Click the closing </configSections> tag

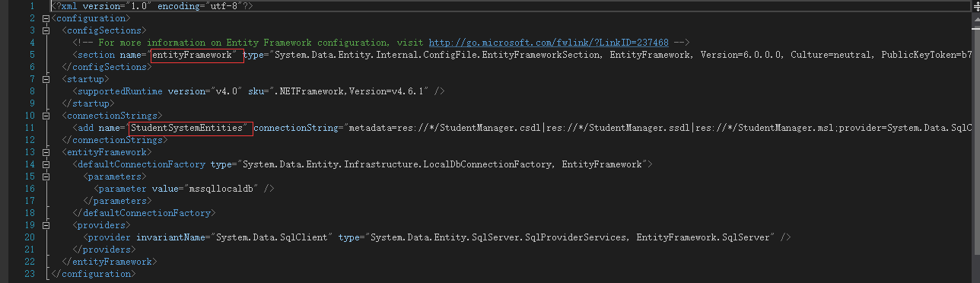click(x=107, y=67)
